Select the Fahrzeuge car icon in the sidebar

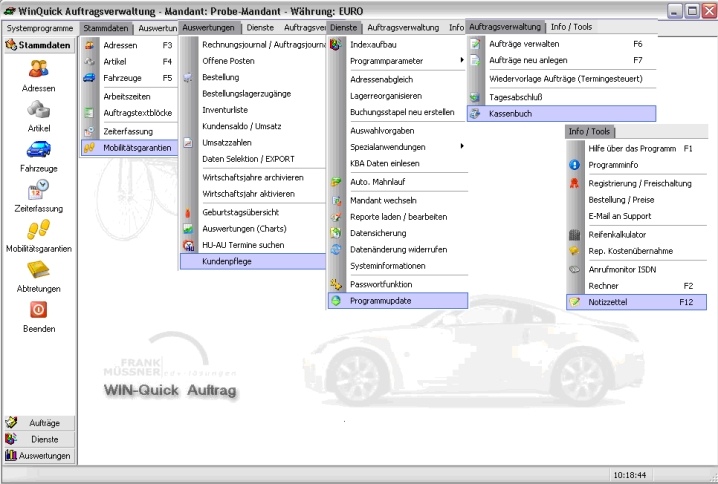pos(39,149)
